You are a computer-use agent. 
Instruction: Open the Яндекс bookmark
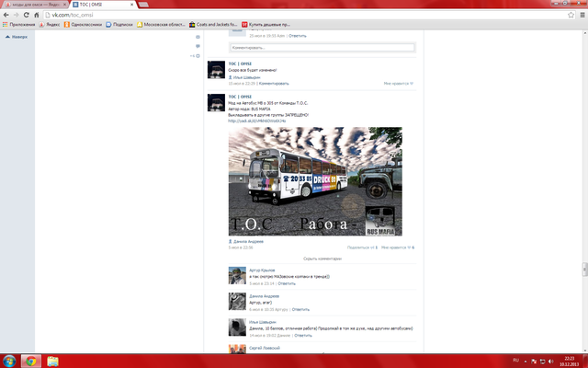click(x=50, y=26)
